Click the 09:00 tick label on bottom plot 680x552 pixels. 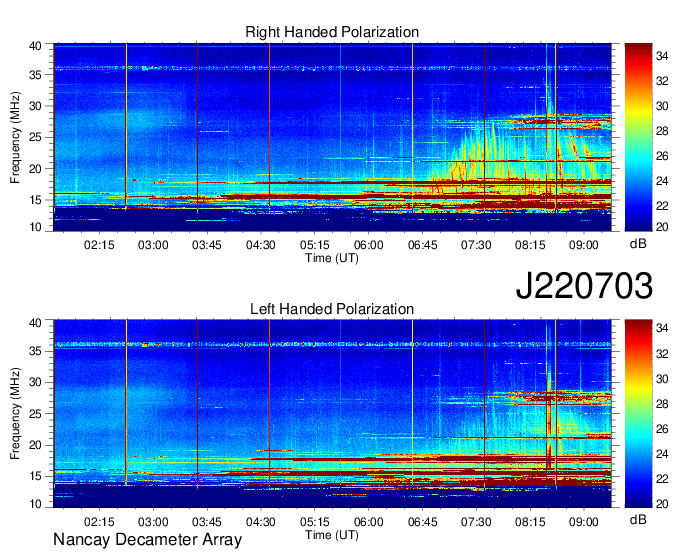584,522
